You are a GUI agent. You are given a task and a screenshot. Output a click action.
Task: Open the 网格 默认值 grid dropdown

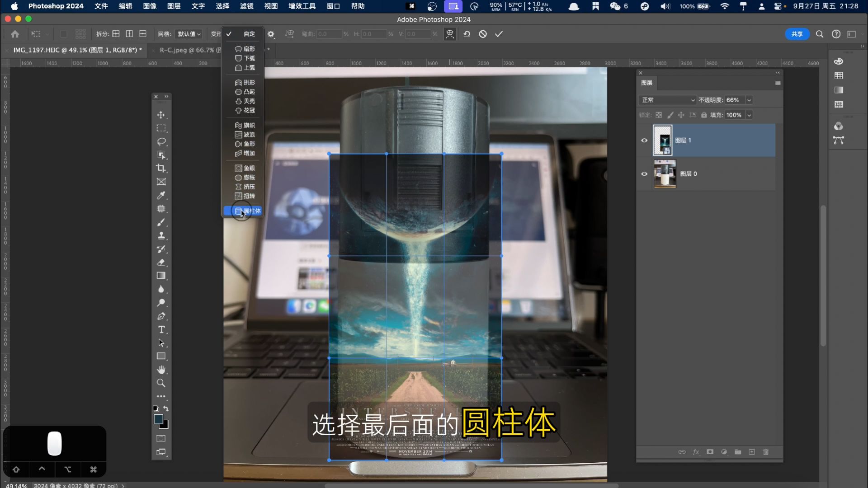189,34
